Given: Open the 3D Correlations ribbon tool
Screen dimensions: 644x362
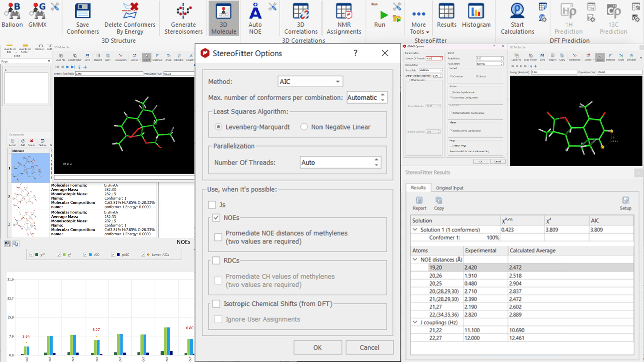Looking at the screenshot, I should [301, 19].
